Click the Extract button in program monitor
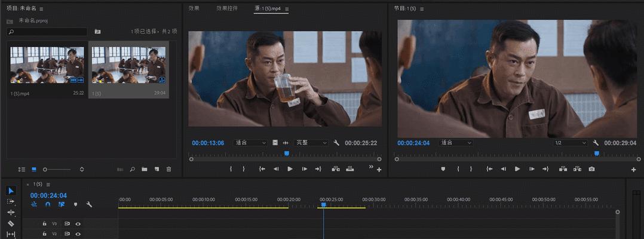 [x=577, y=168]
